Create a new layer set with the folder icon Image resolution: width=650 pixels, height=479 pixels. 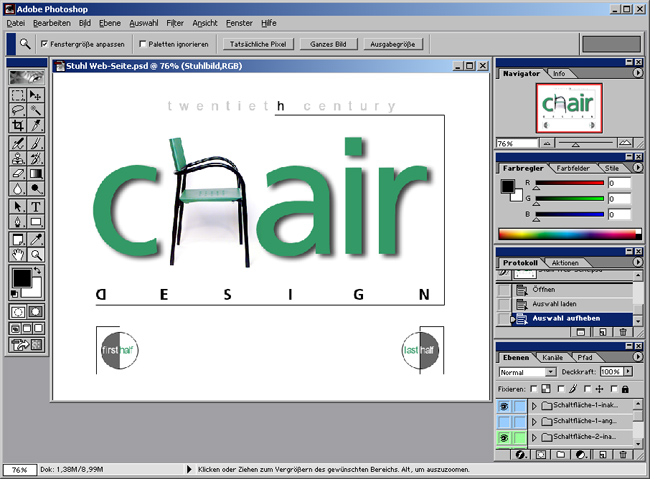tap(561, 454)
